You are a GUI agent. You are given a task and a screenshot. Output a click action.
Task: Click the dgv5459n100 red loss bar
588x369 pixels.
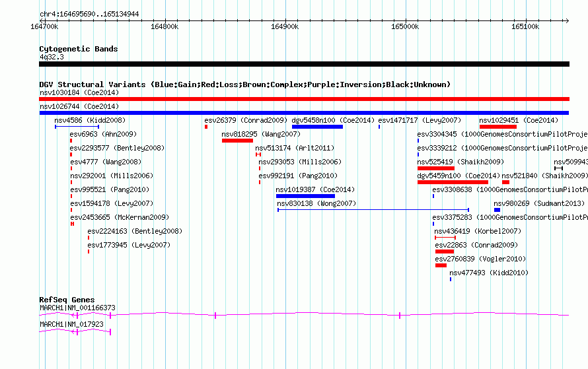(453, 182)
